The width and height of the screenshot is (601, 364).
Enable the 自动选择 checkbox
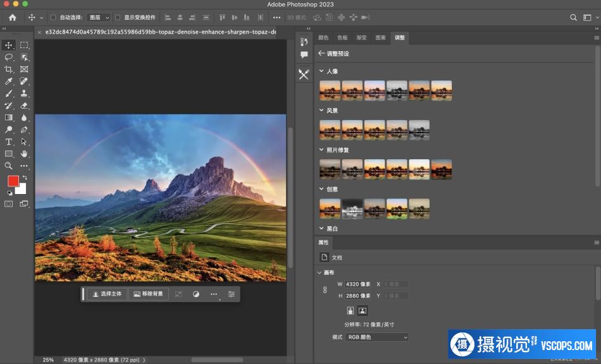point(53,17)
